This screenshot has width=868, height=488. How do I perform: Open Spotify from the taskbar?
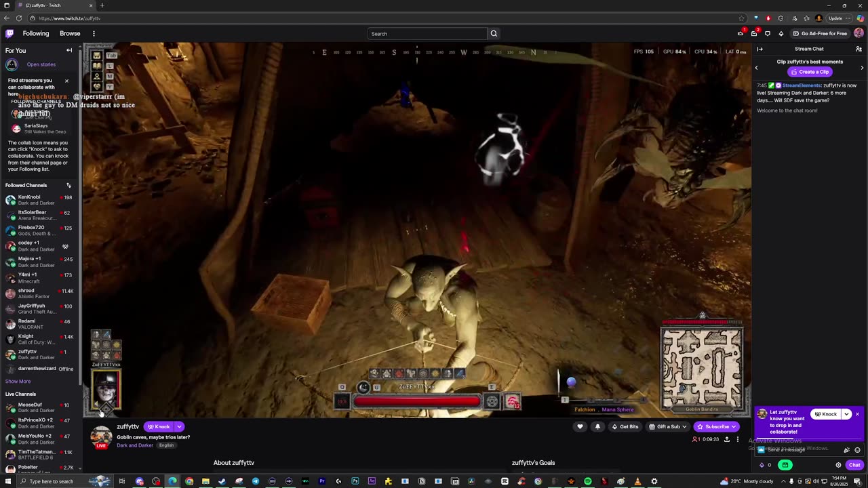587,481
